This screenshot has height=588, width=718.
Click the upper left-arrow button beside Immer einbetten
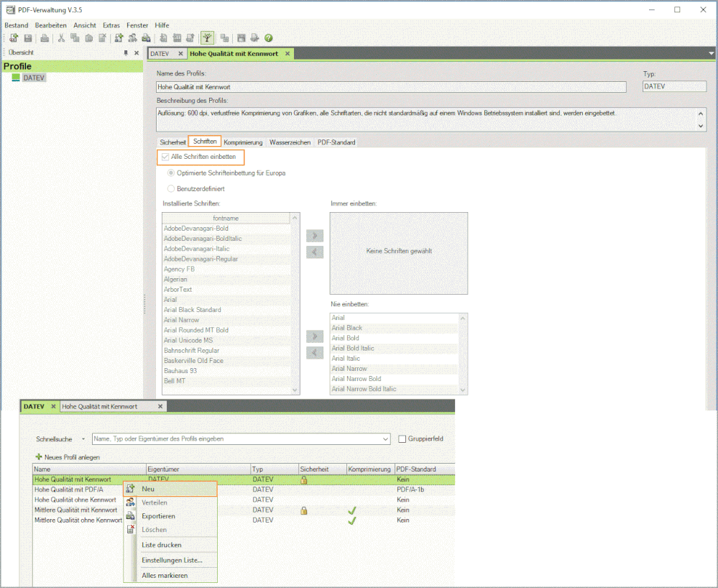click(315, 252)
